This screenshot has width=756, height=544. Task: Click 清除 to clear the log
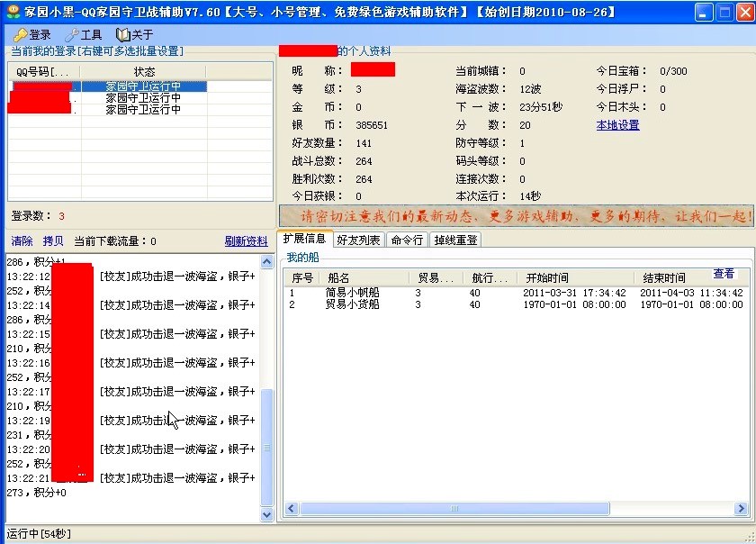(22, 241)
